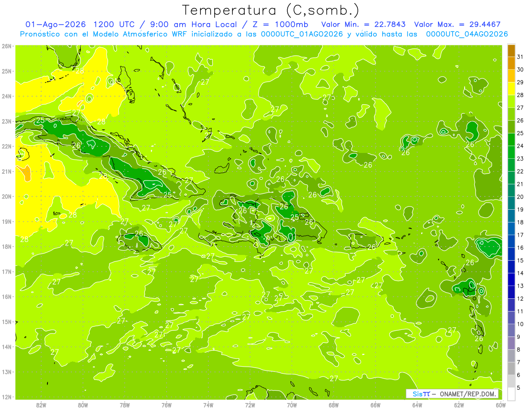Click legend value 24 on color scale

click(x=520, y=146)
